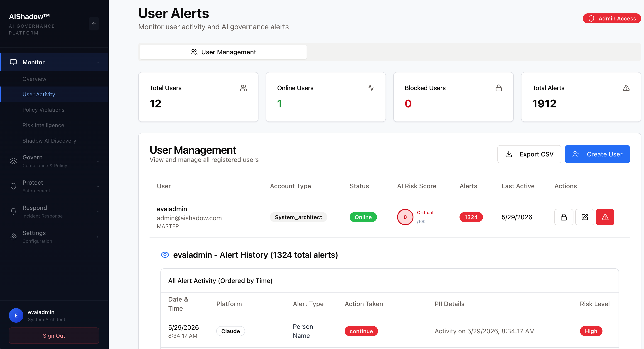Expand the Protect section chevron

pos(98,186)
